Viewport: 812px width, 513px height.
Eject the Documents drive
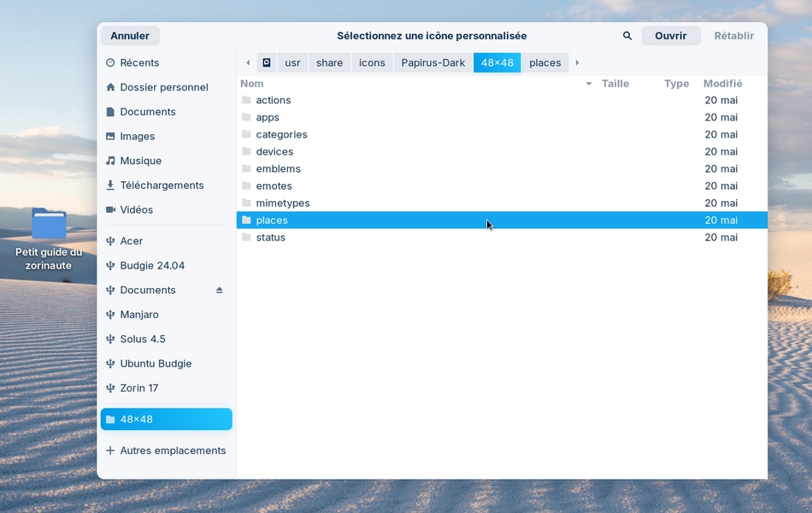coord(219,291)
